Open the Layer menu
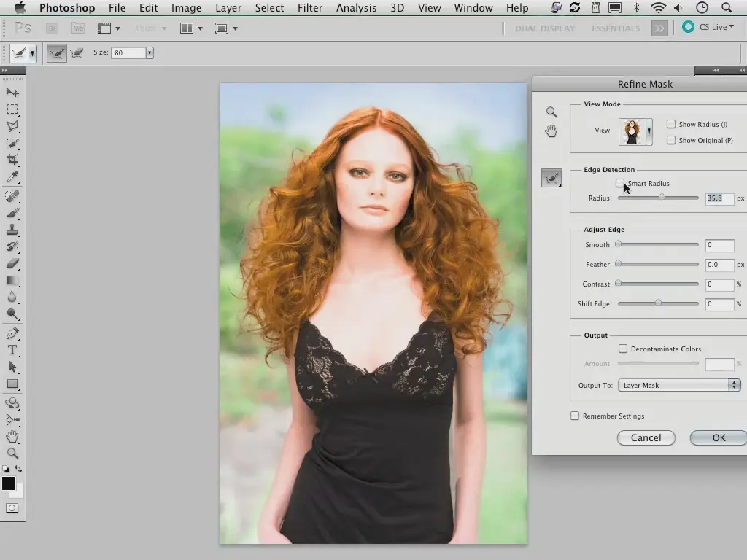This screenshot has height=560, width=747. click(x=228, y=8)
